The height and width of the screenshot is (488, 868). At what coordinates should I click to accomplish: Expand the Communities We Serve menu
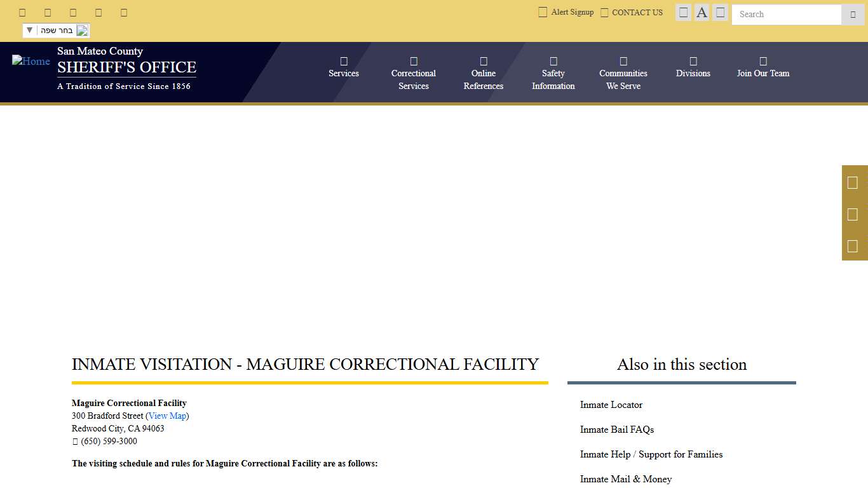623,73
